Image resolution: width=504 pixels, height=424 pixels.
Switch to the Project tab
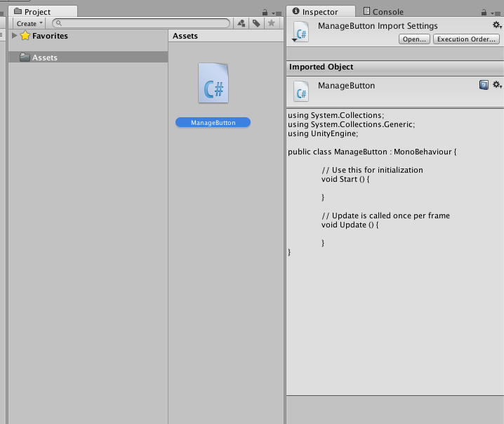click(42, 11)
